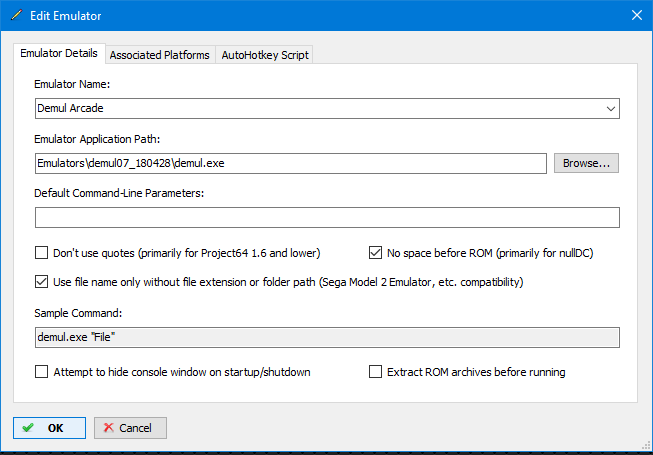The image size is (653, 455).
Task: Click the Emulator Application Path label
Action: click(x=97, y=139)
